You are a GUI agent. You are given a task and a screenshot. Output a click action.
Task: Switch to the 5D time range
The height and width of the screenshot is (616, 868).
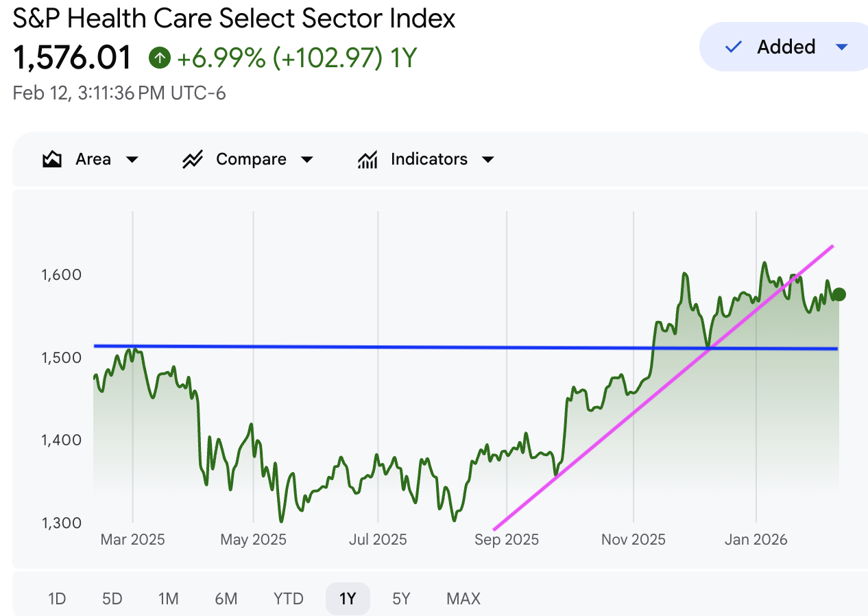tap(112, 599)
